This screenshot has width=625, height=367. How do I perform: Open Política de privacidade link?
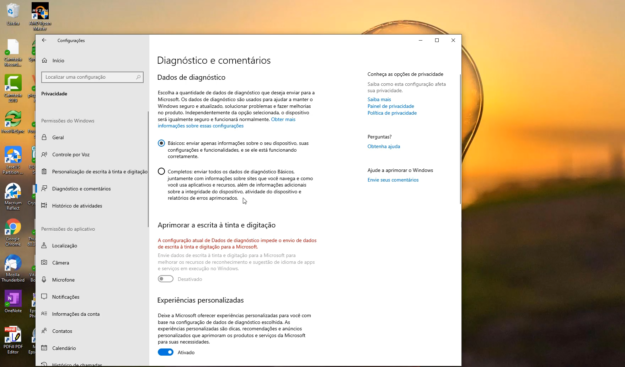click(x=392, y=113)
